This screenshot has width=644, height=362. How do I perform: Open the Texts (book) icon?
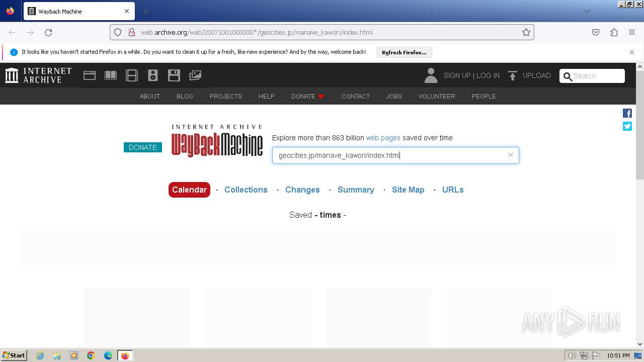coord(111,75)
